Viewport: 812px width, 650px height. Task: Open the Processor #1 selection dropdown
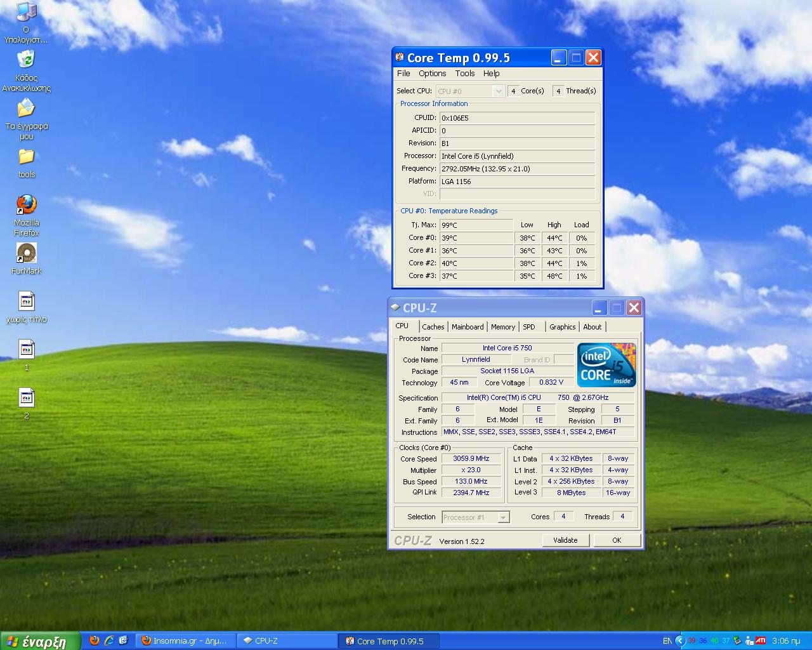click(476, 517)
